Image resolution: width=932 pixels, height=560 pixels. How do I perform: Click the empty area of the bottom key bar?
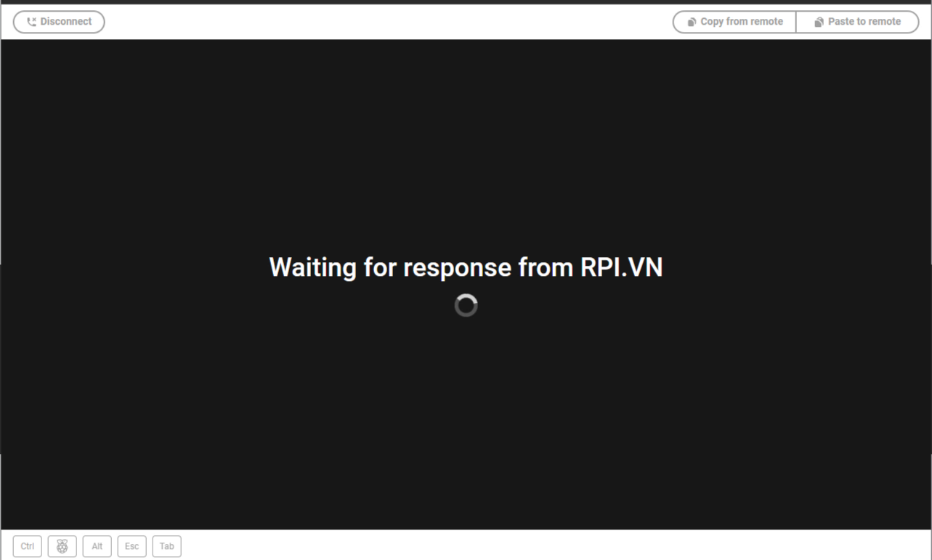556,546
